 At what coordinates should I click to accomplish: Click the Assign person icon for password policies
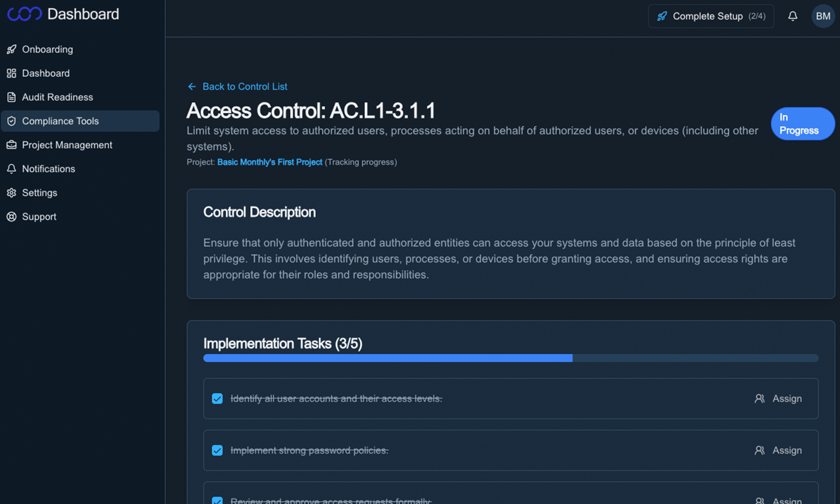[x=760, y=450]
